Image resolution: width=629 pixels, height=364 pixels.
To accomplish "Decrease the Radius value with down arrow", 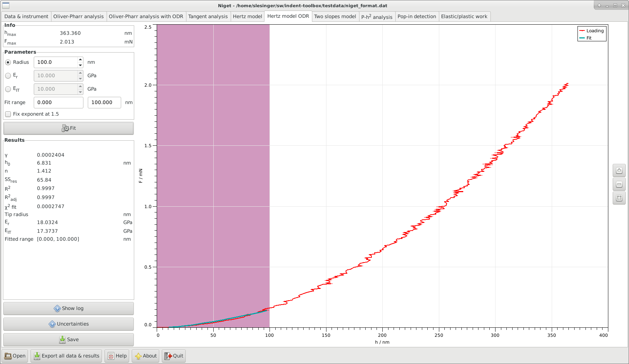I will coord(80,65).
